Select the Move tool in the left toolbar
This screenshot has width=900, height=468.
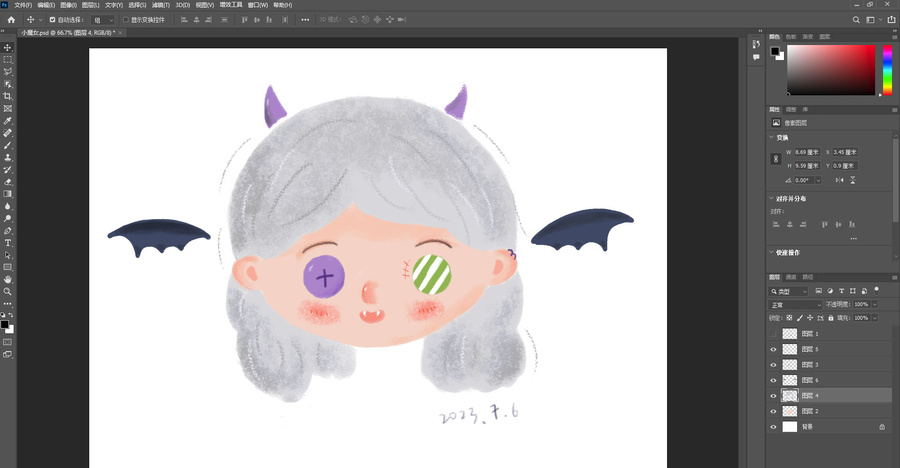click(7, 48)
